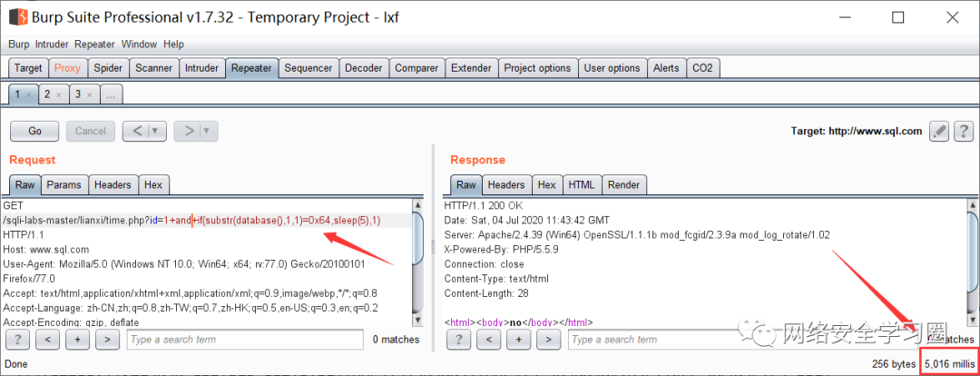Open the Project options tab
The height and width of the screenshot is (376, 980).
coord(537,68)
